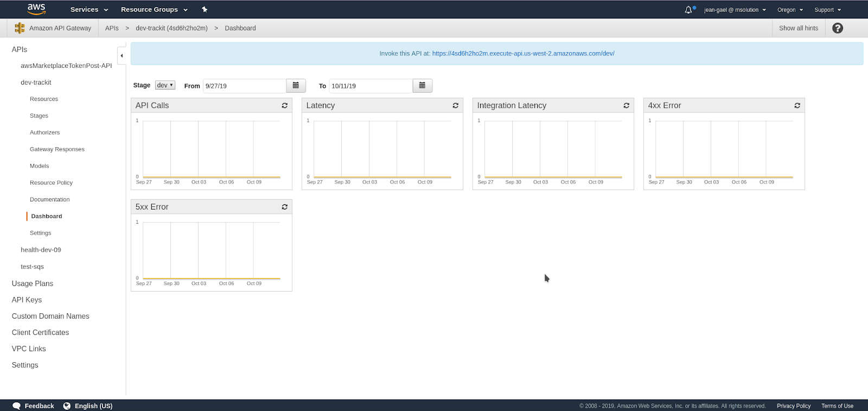868x411 pixels.
Task: Refresh the 4xx Error chart
Action: point(797,105)
